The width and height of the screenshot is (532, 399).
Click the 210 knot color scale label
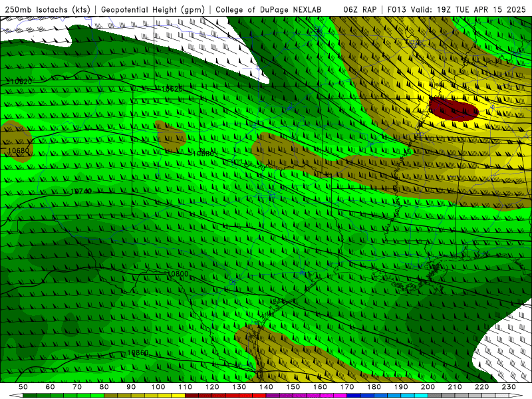tap(455, 387)
